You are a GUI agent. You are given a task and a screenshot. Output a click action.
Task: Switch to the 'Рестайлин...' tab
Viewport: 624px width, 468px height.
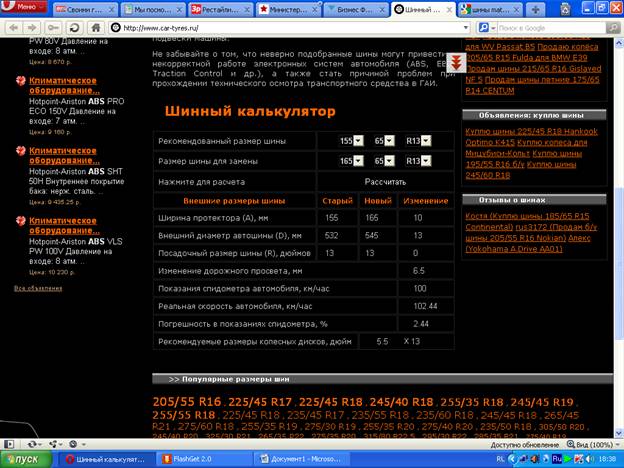pos(218,9)
